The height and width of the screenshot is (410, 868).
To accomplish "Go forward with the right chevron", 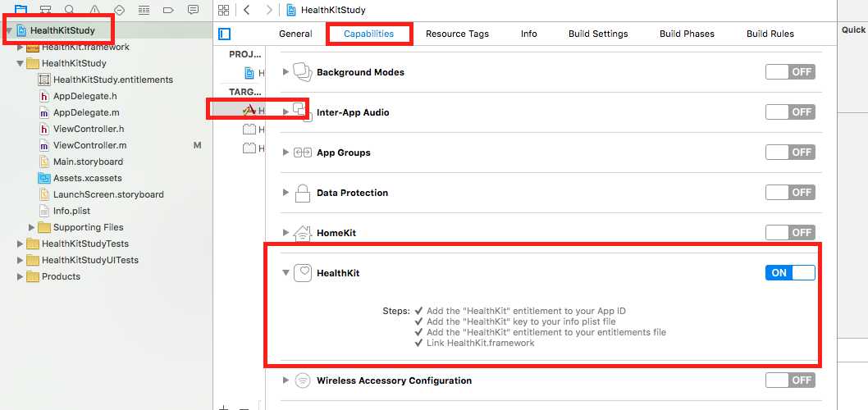I will coord(269,10).
